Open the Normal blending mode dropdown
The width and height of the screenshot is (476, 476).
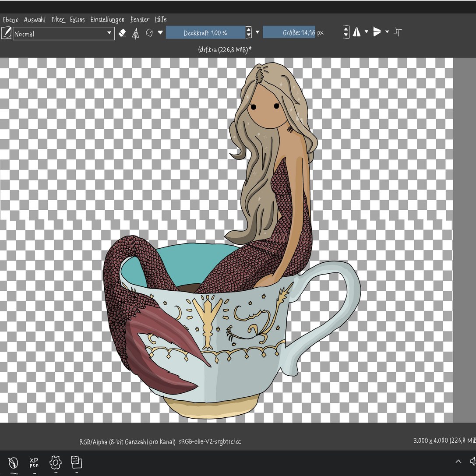point(63,33)
